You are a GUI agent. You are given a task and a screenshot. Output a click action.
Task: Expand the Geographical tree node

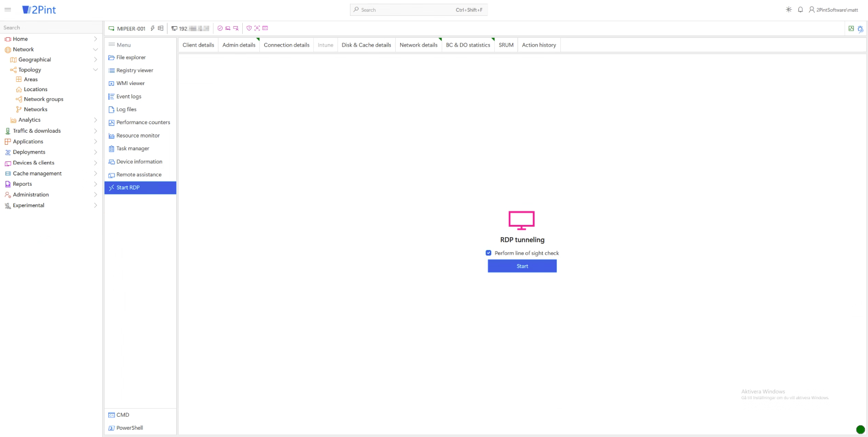pyautogui.click(x=95, y=60)
